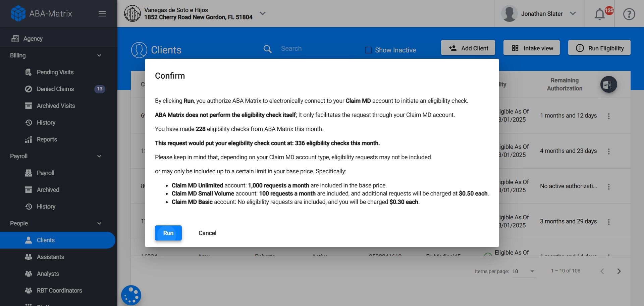Click the '1 – 10 of 108' pagination text

(566, 271)
